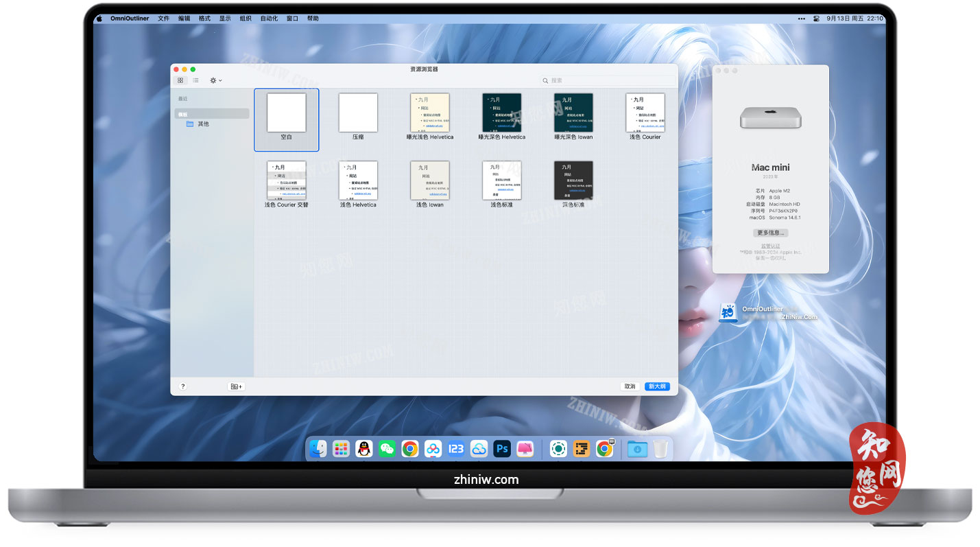Open the 窗口 menu
Viewport: 980px width, 547px height.
[x=292, y=19]
